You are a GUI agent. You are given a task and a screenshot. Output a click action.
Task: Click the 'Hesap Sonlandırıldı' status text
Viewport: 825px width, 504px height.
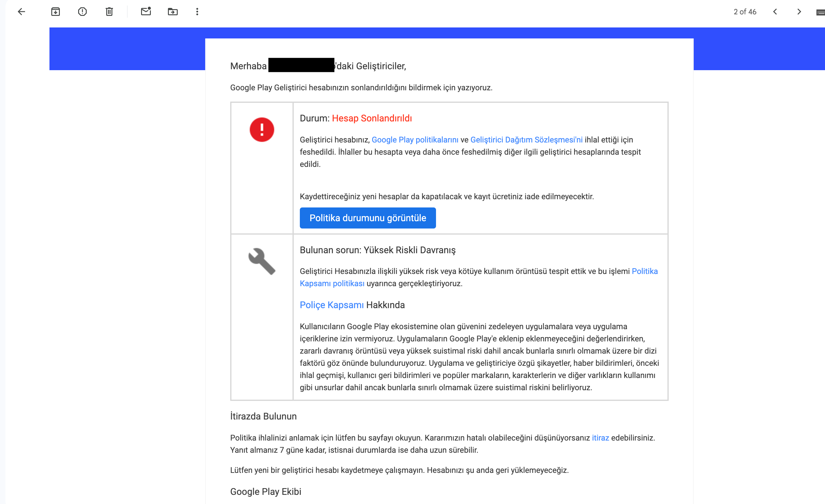point(372,118)
